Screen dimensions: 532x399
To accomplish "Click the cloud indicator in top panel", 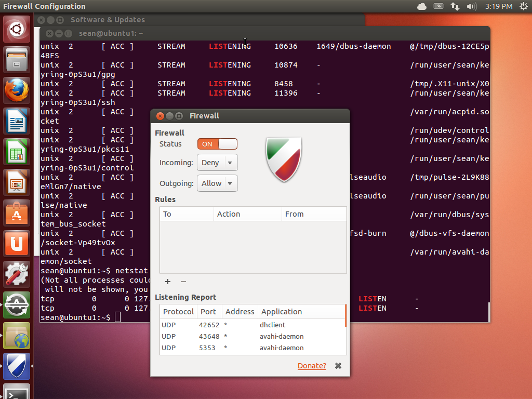I will pyautogui.click(x=422, y=6).
